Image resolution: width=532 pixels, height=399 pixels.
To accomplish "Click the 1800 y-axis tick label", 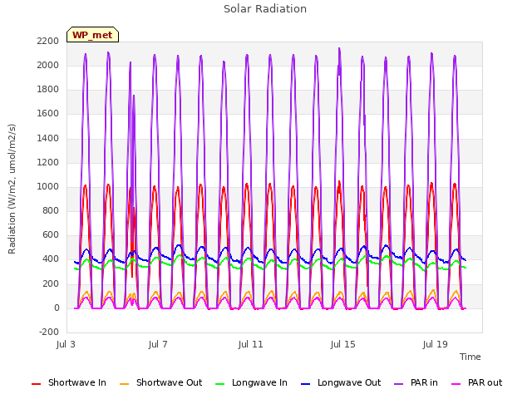I will (x=48, y=90).
